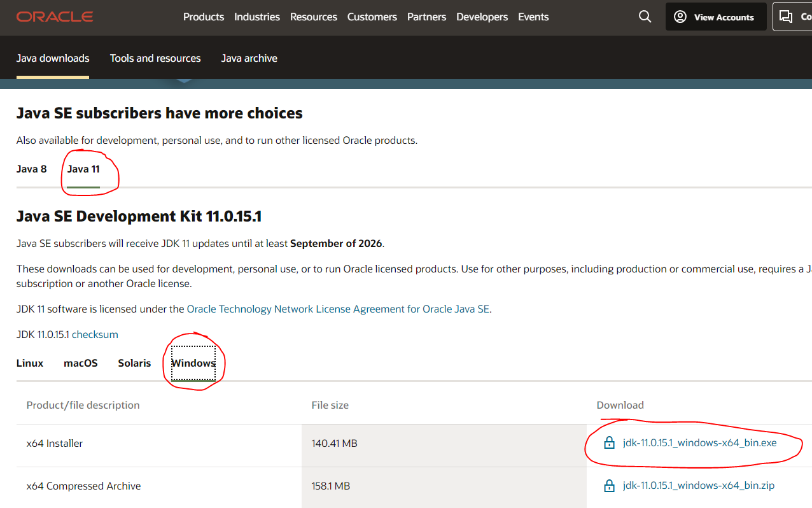Select the Java 8 tab
The height and width of the screenshot is (508, 812).
tap(32, 169)
